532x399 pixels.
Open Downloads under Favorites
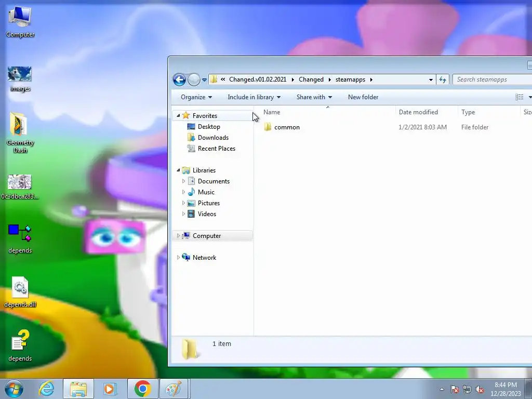click(x=213, y=137)
